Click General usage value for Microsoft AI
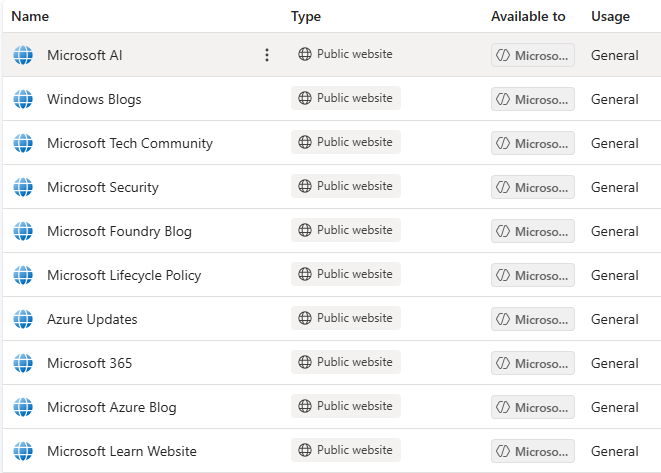 tap(615, 55)
